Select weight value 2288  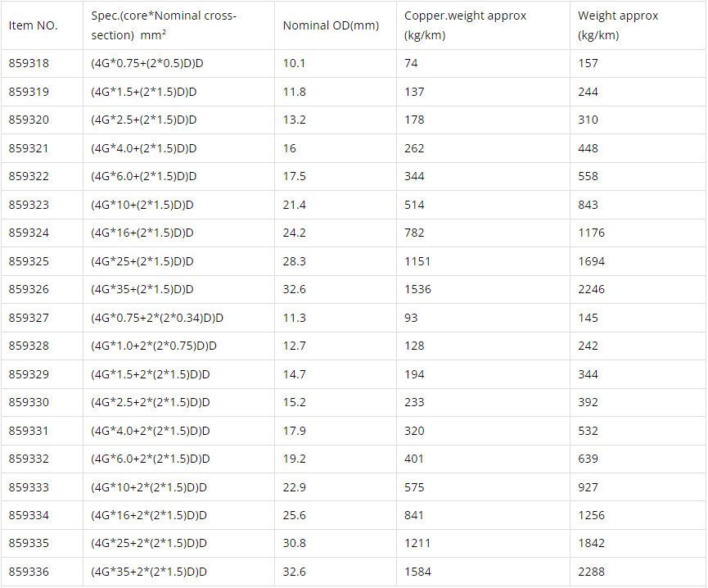coord(591,572)
